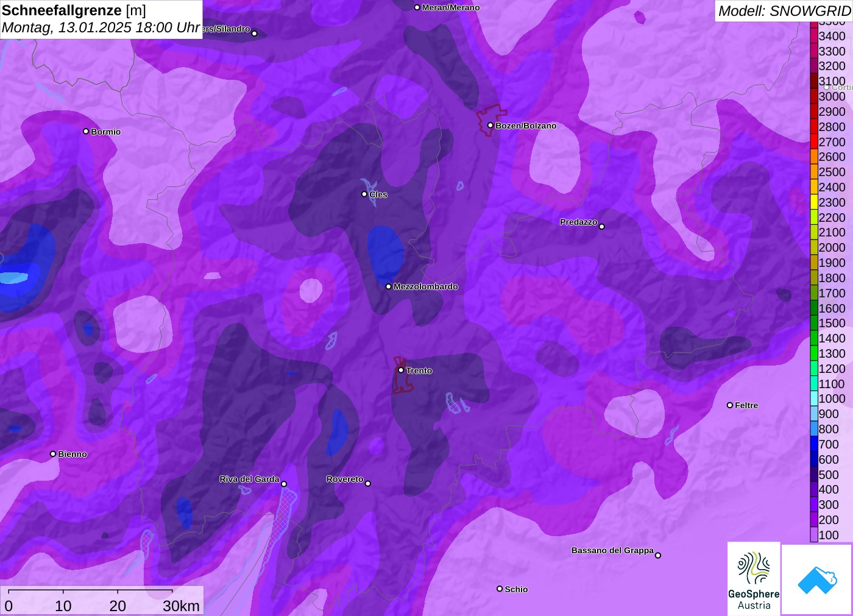Viewport: 853px width, 616px height.
Task: Click the 2000 m olive legend swatch
Action: 814,247
